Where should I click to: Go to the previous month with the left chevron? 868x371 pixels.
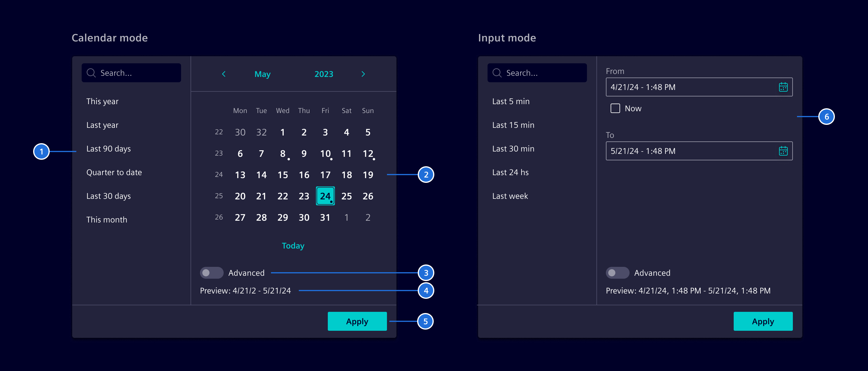point(223,74)
